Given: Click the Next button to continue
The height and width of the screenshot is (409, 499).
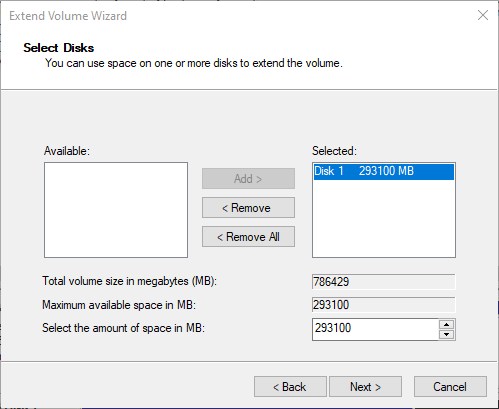Looking at the screenshot, I should (365, 387).
